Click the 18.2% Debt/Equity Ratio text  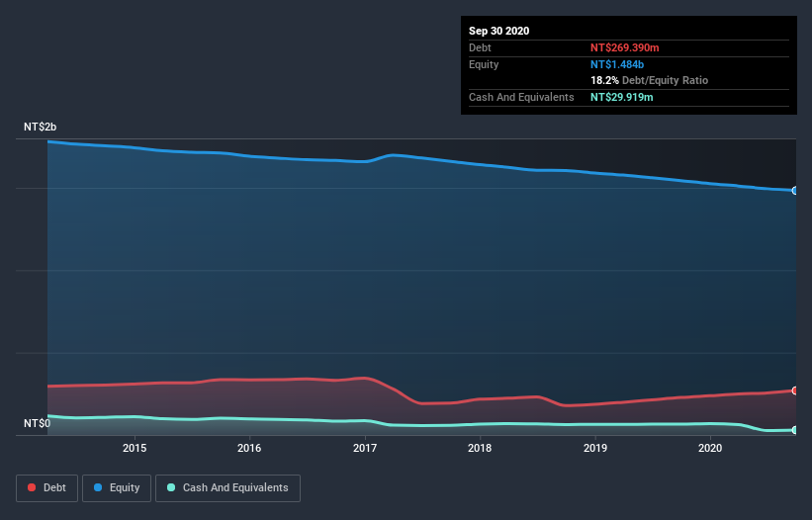650,80
